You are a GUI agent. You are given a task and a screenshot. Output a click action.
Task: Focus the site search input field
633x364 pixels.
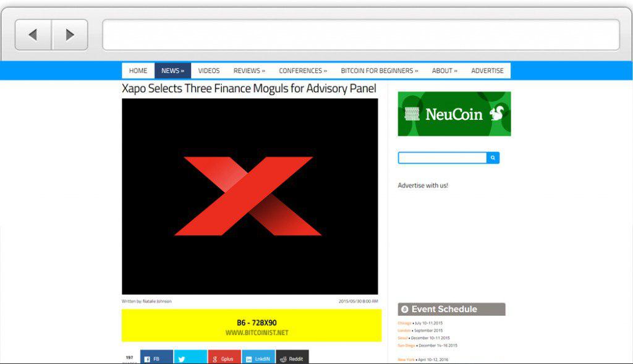442,158
